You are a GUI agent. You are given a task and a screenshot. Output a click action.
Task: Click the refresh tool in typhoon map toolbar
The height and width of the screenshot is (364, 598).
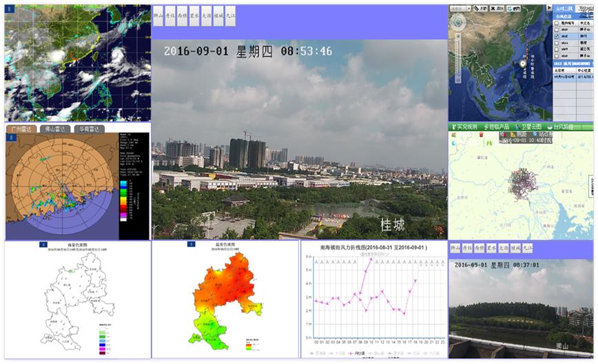pos(514,8)
